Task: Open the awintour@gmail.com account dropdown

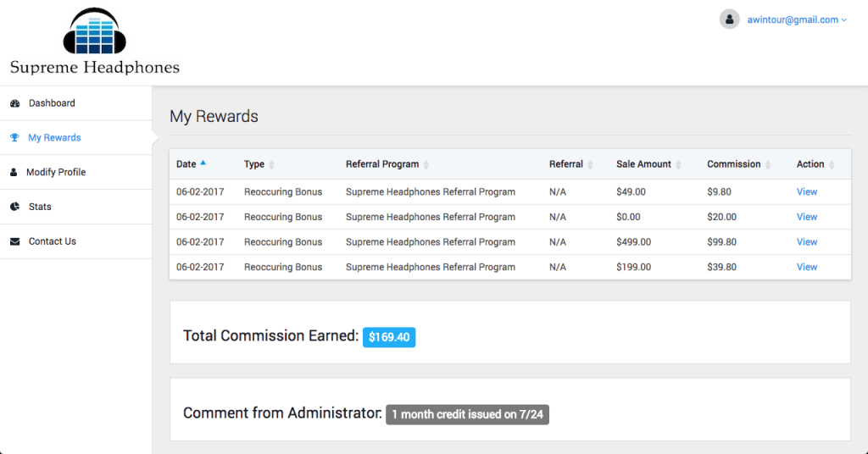Action: tap(797, 20)
